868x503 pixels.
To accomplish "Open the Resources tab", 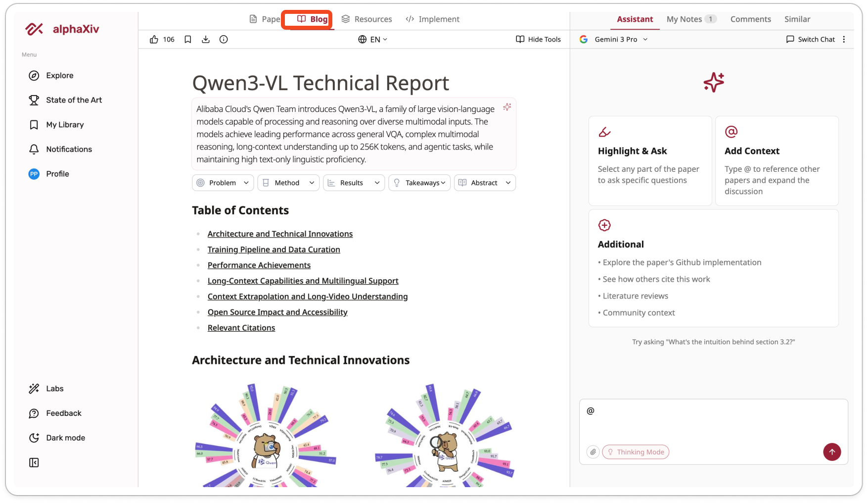I will tap(366, 19).
